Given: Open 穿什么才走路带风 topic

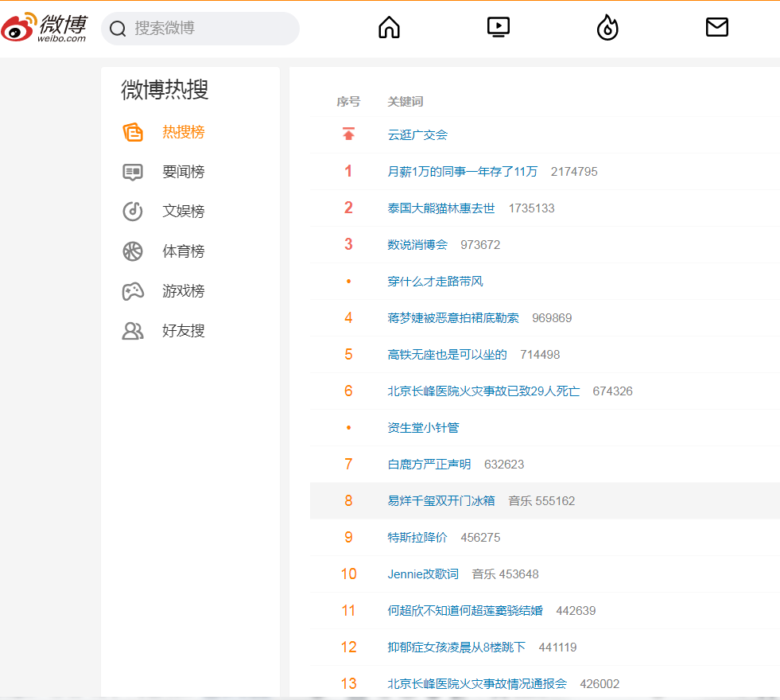Looking at the screenshot, I should (435, 282).
